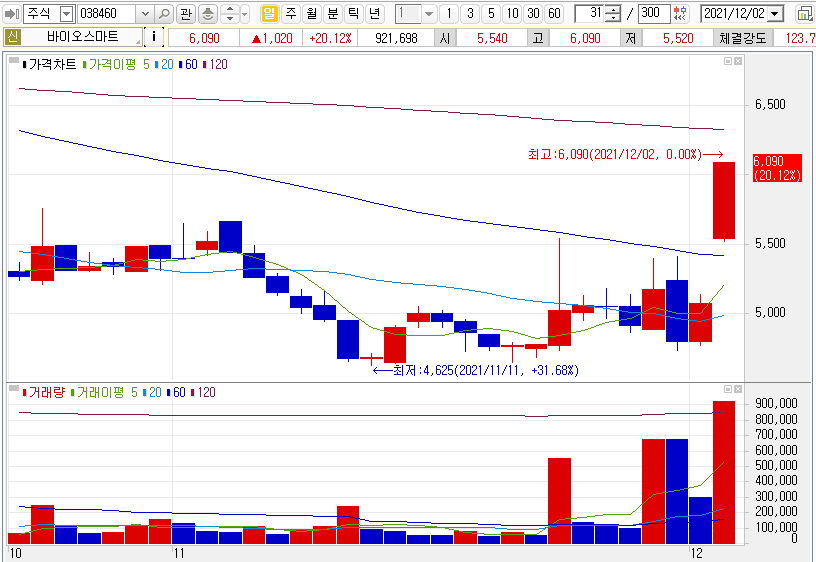Click the open price 5,540 value

[492, 38]
